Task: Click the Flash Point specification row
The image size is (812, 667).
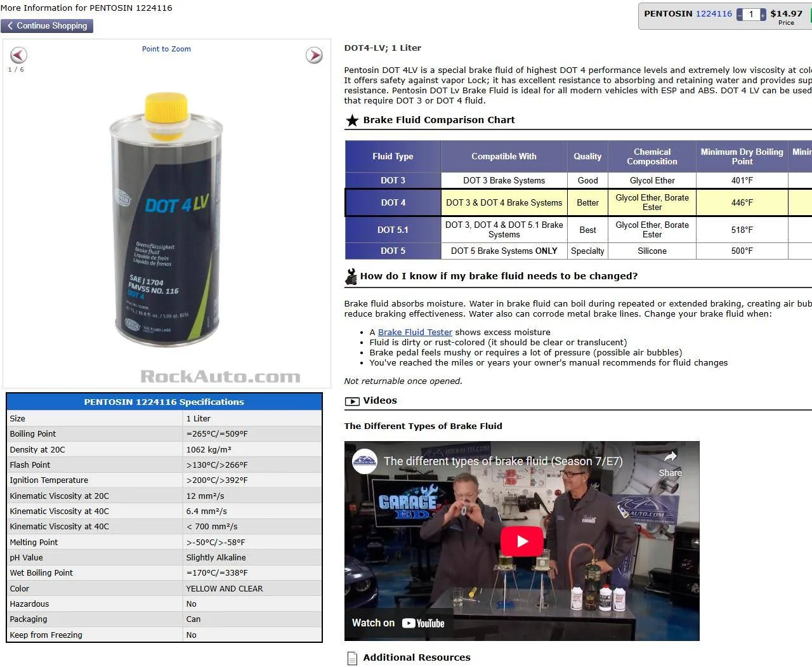Action: coord(164,465)
